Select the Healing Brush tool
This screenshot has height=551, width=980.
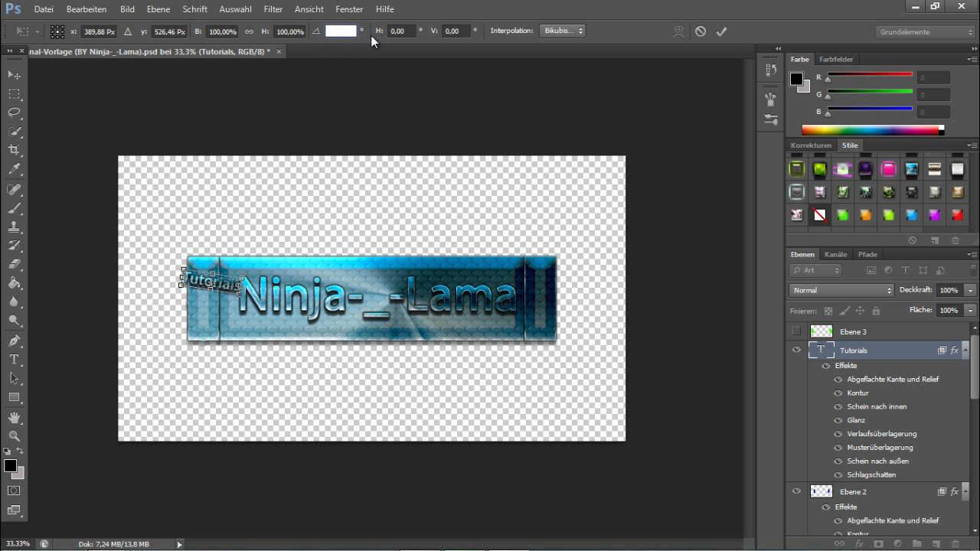pyautogui.click(x=15, y=189)
